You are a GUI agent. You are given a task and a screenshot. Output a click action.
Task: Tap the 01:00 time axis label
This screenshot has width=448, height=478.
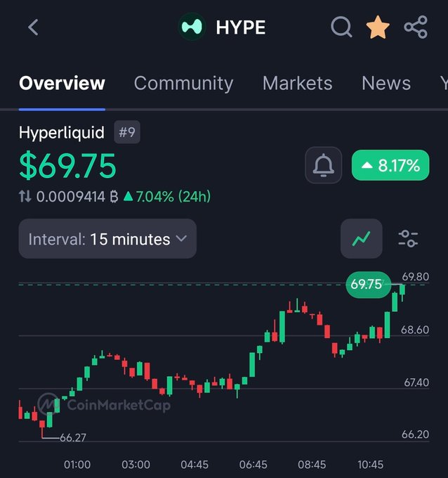77,465
